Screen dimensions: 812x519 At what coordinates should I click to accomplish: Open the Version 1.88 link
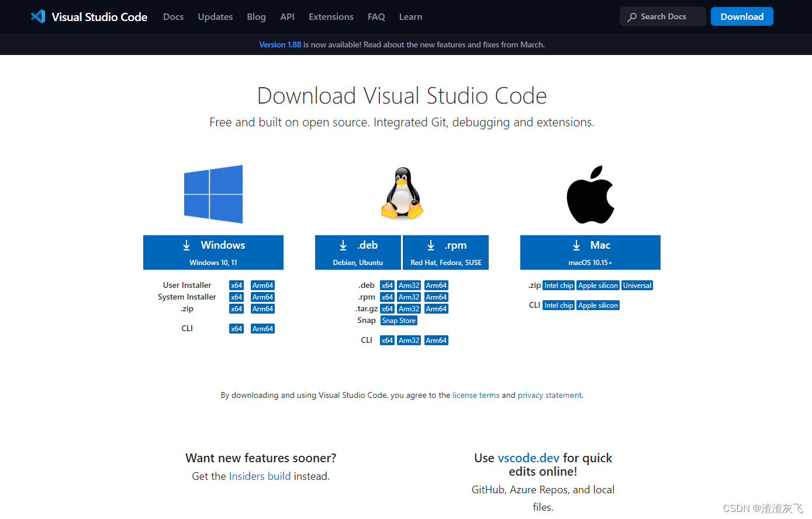click(x=280, y=44)
